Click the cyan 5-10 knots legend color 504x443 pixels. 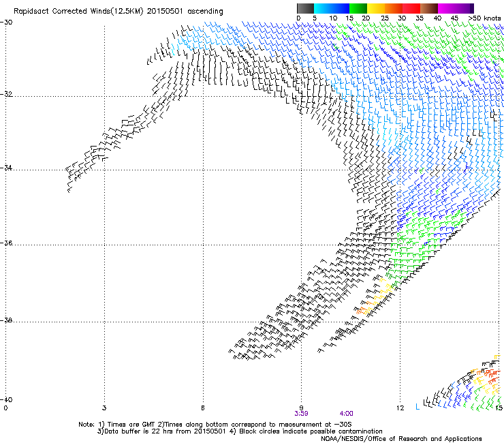[323, 8]
